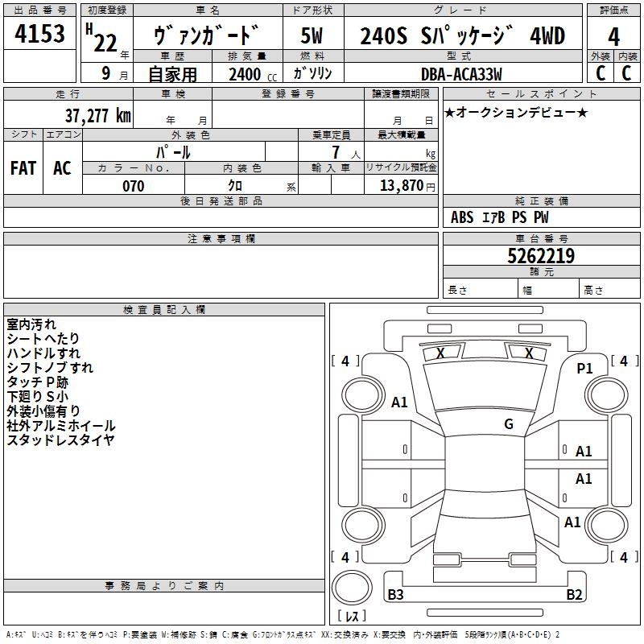Click displacement value 2400 cc

point(253,74)
